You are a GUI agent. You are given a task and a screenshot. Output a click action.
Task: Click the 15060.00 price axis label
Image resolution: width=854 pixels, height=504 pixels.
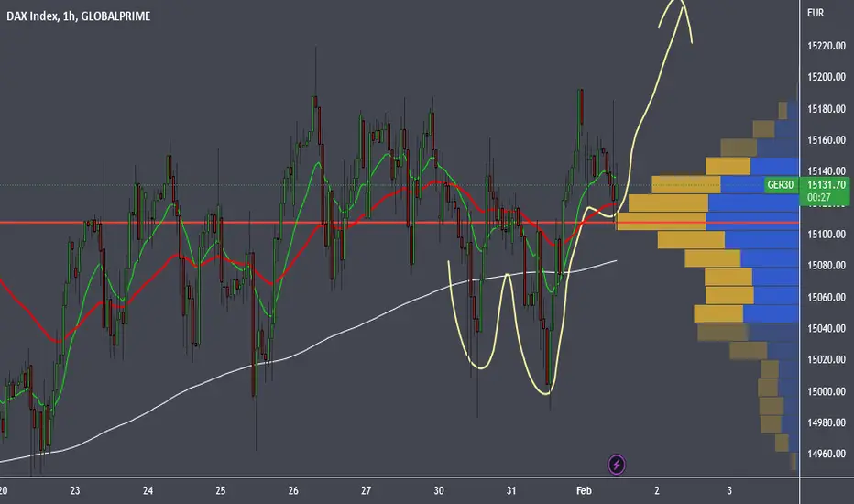tap(827, 297)
